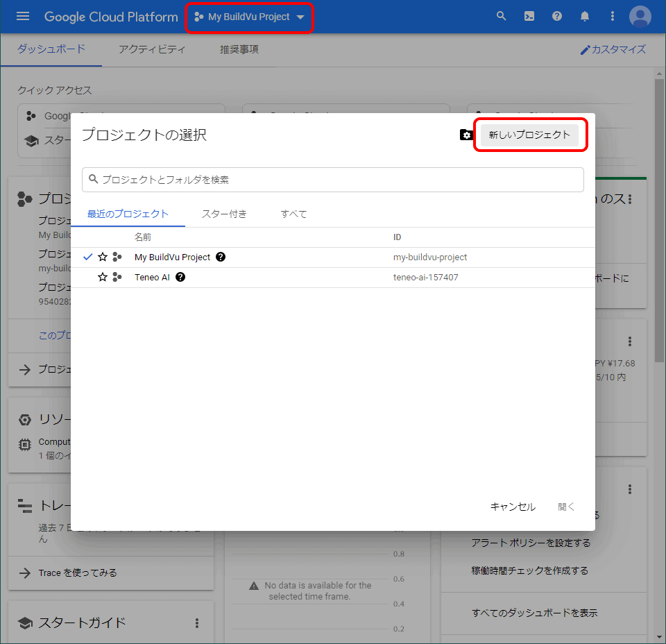Click the scrollbar up arrow
This screenshot has height=644, width=666.
659,74
